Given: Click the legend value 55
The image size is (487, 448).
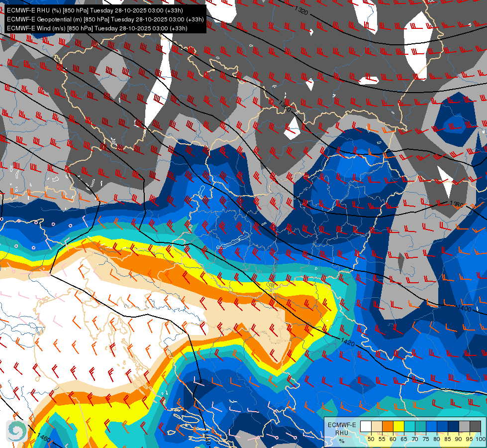Looking at the screenshot, I should tap(382, 439).
